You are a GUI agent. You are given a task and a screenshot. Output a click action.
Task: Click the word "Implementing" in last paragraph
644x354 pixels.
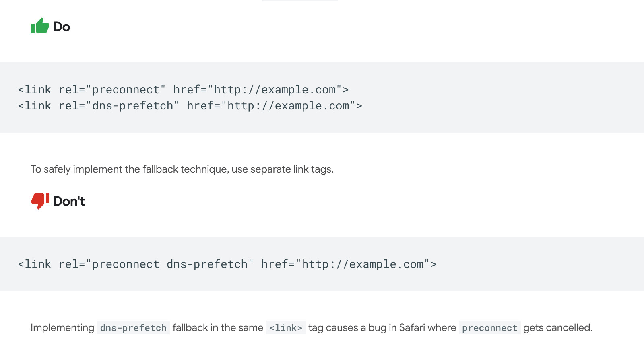(62, 328)
